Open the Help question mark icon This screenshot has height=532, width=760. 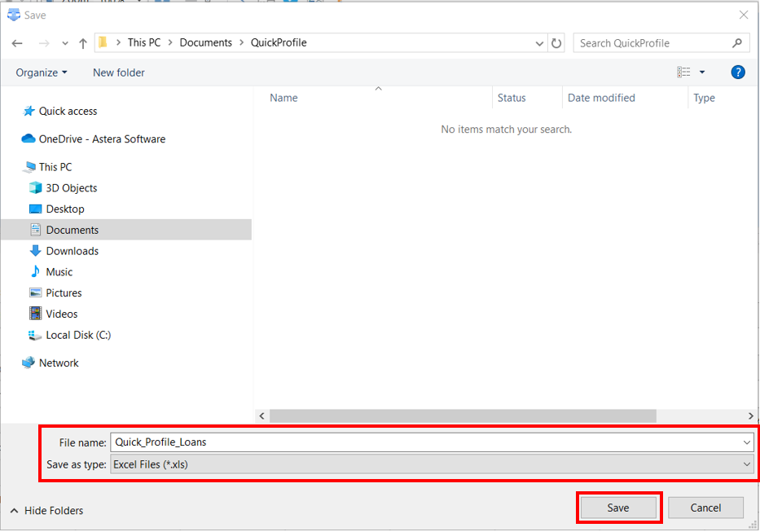click(738, 73)
